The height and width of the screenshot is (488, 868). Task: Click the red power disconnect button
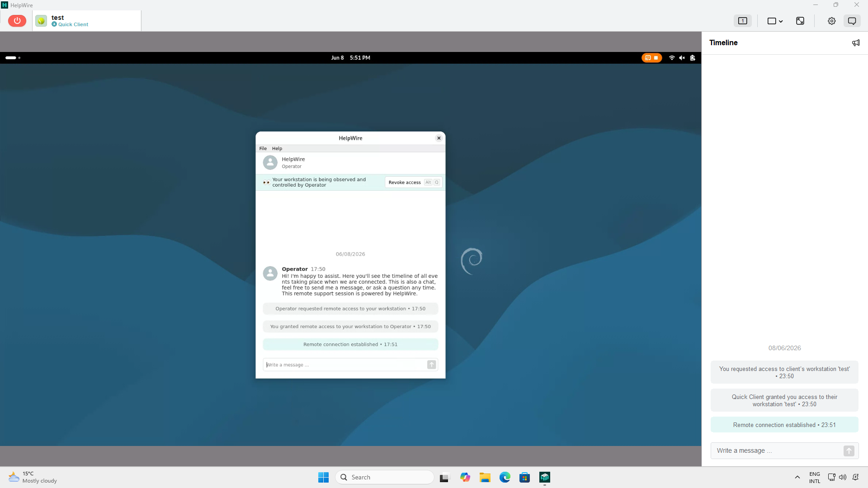[x=17, y=21]
